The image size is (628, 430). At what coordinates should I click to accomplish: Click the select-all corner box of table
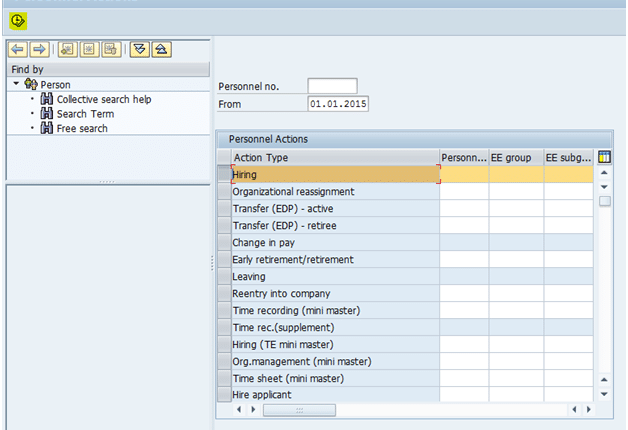coord(224,157)
